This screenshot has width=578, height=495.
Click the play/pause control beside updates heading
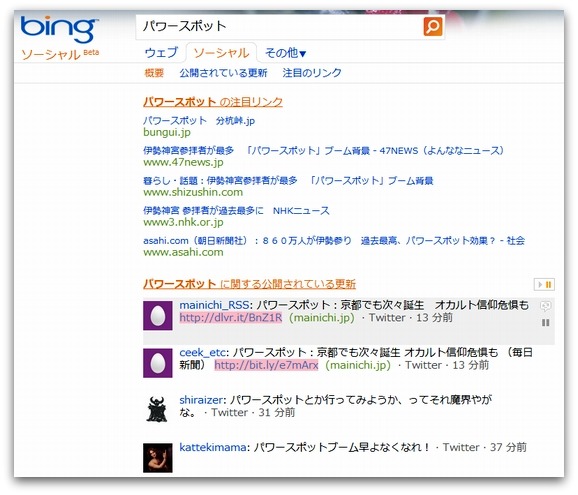pos(544,285)
